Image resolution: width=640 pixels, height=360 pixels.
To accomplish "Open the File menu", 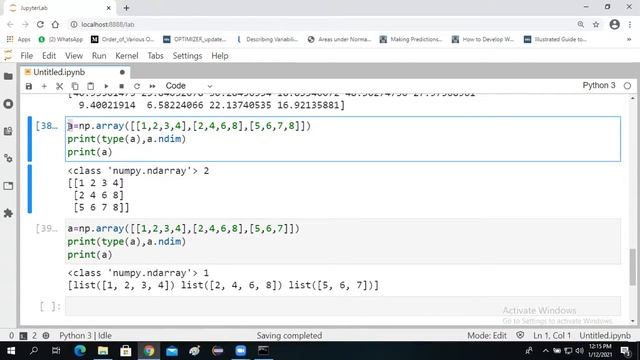I will point(27,56).
